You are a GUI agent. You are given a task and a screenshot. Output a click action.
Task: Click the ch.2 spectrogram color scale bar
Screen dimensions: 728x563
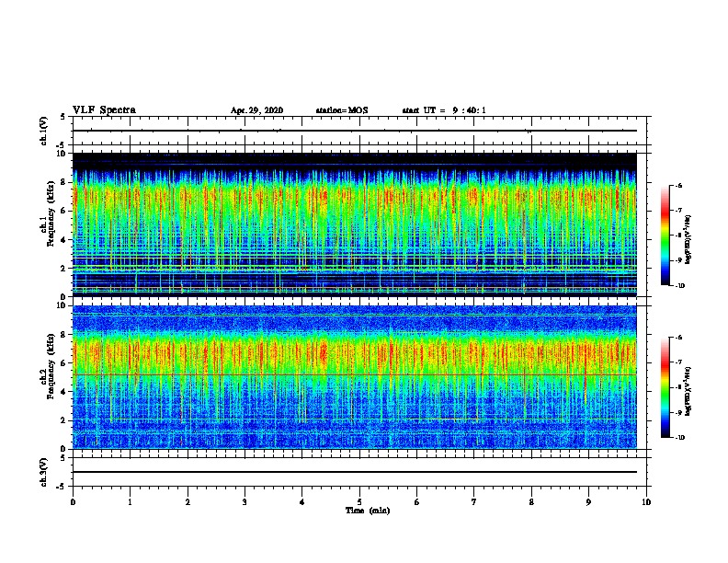pyautogui.click(x=665, y=387)
